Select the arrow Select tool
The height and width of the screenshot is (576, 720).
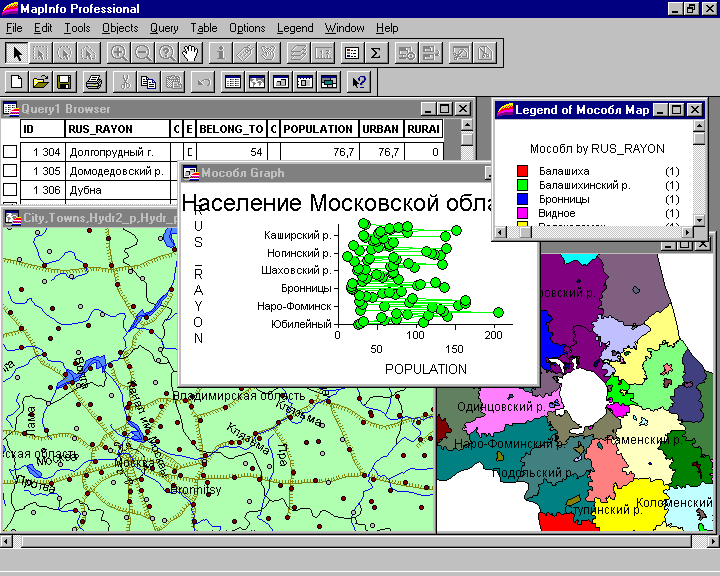17,53
